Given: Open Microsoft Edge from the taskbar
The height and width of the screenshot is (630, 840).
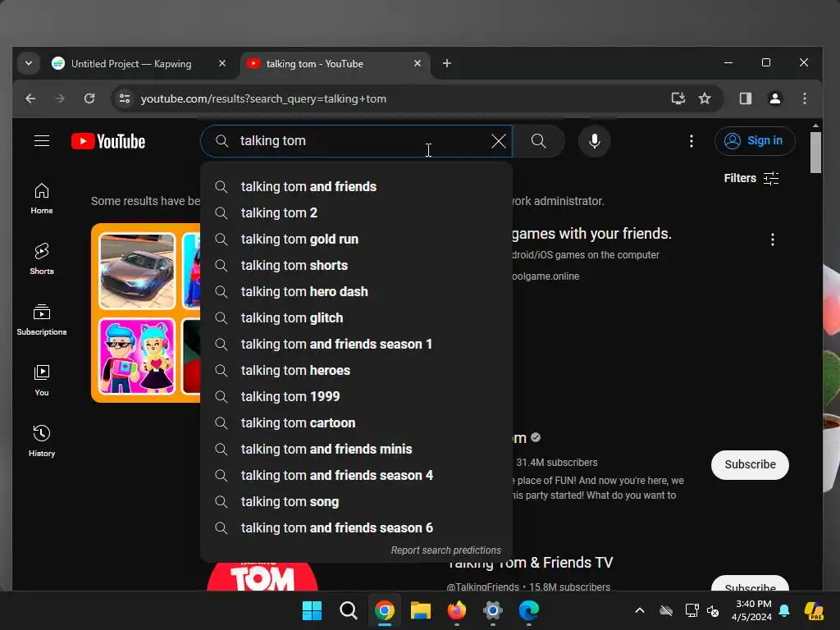Looking at the screenshot, I should (x=529, y=610).
